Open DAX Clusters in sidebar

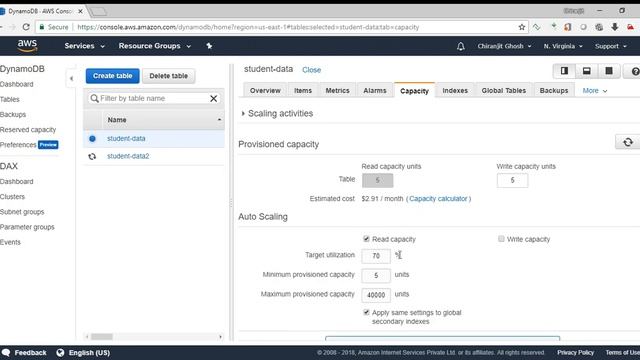click(13, 197)
